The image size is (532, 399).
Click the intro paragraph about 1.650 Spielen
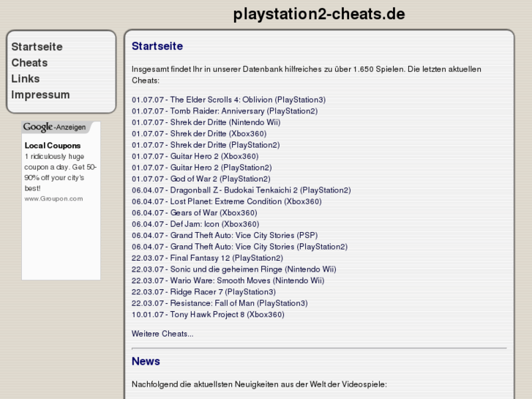(307, 75)
